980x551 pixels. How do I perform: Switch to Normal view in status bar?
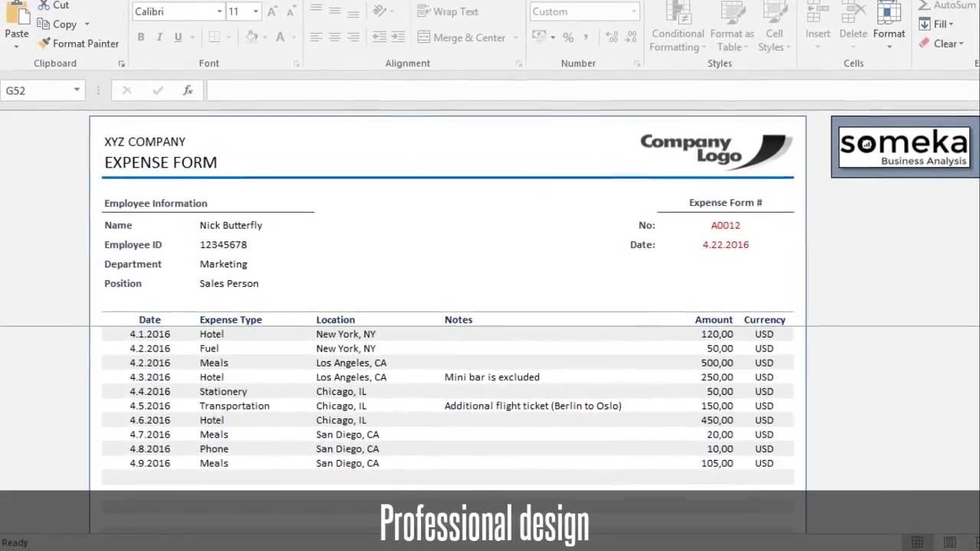916,543
